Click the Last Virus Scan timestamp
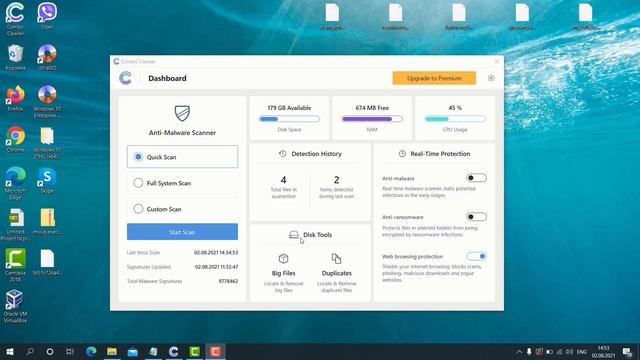Viewport: 640px width, 360px height. pos(216,253)
